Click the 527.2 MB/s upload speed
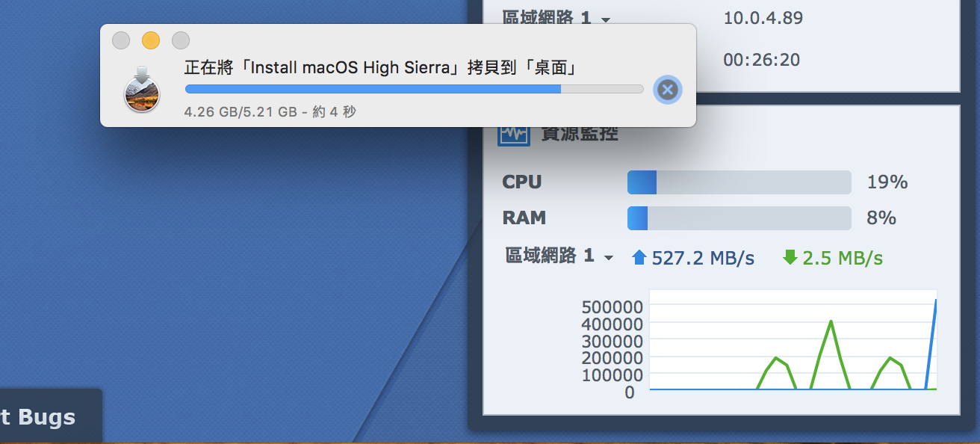The width and height of the screenshot is (980, 444). (x=703, y=259)
